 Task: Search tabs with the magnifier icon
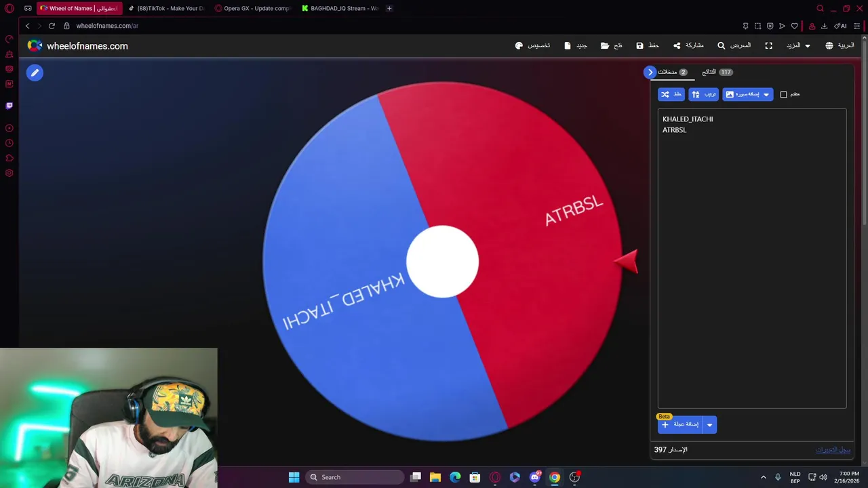(820, 8)
